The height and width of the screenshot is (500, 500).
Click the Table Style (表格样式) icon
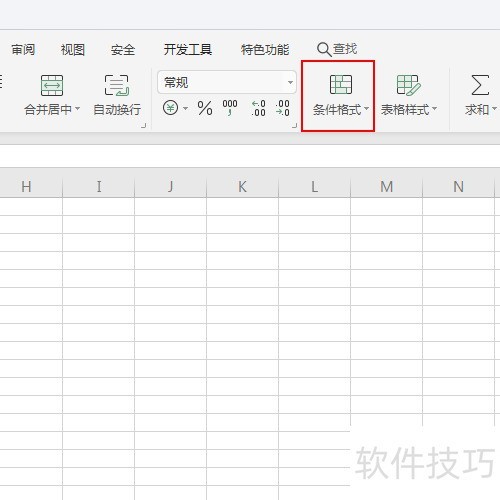click(409, 85)
